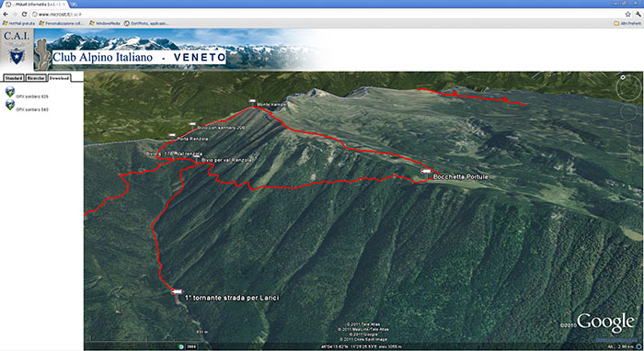This screenshot has width=644, height=351.
Task: Open the browser wrench settings menu
Action: [638, 14]
